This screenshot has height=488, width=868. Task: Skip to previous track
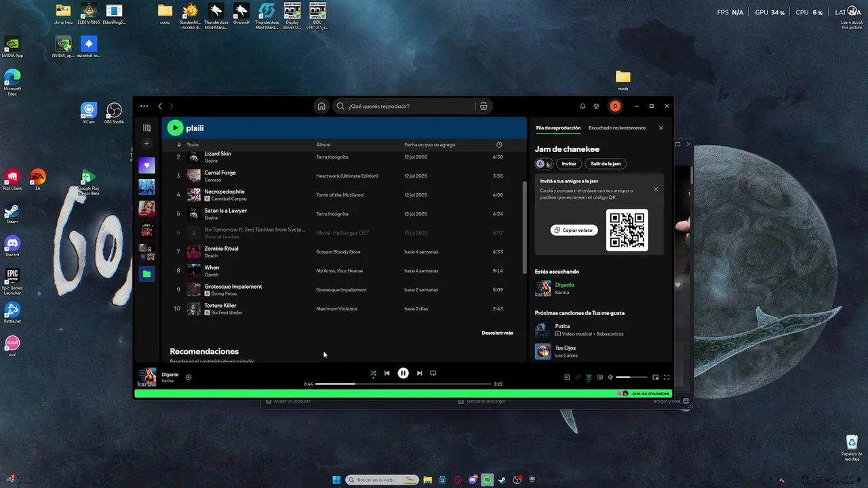coord(387,373)
